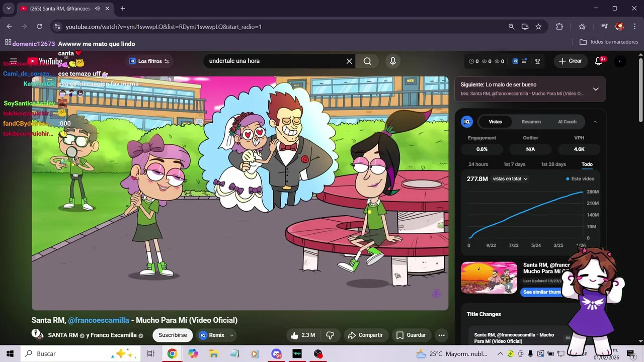Open the Chrome tab search dropdown arrow
Viewport: 644px width, 362px height.
(9, 9)
